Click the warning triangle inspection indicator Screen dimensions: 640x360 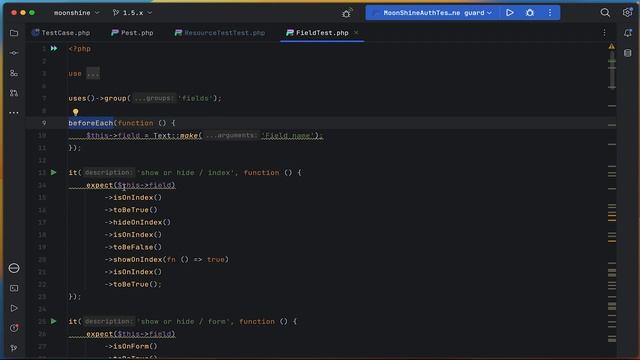pos(611,47)
